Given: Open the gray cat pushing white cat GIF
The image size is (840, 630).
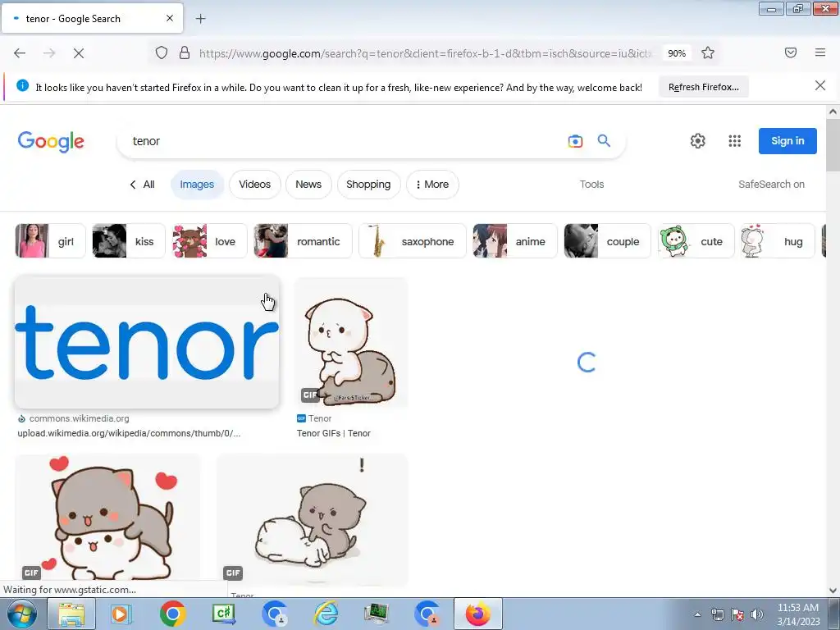Looking at the screenshot, I should point(313,519).
